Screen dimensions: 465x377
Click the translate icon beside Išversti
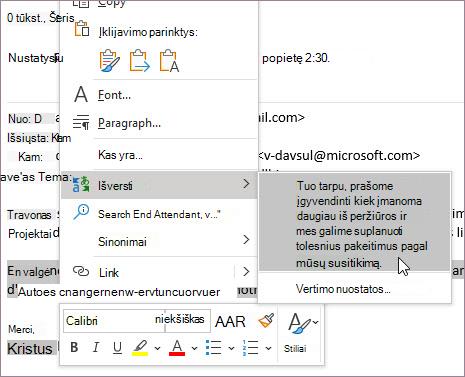[81, 184]
